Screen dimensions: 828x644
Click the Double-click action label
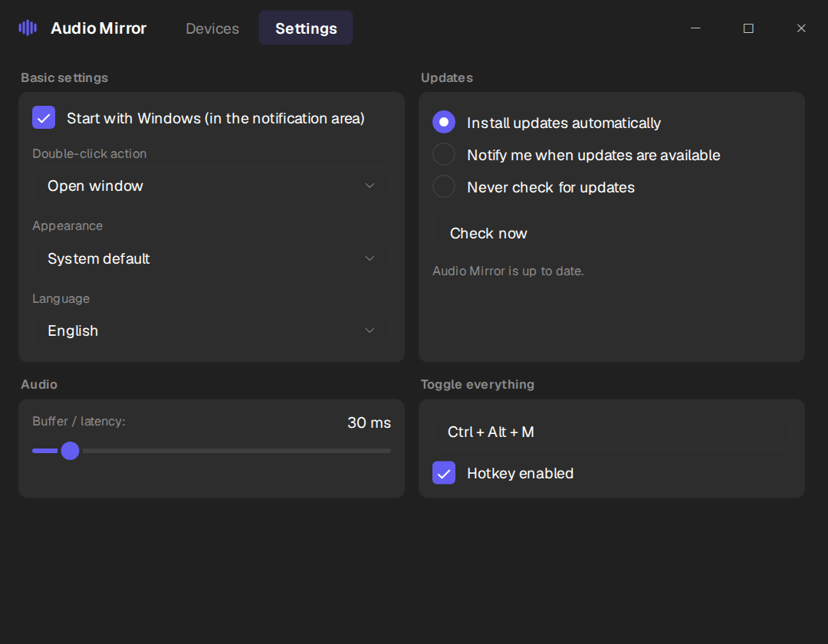tap(89, 153)
